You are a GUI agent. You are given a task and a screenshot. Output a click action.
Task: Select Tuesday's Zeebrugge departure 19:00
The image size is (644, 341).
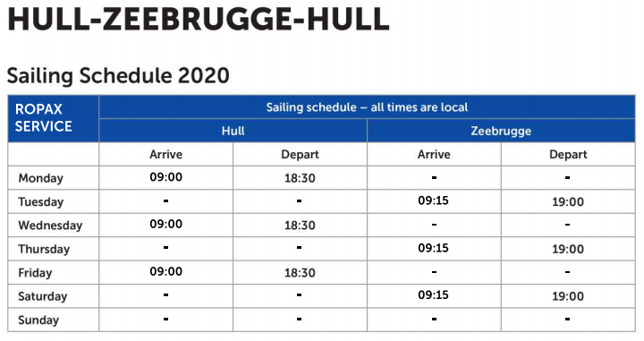(x=568, y=202)
